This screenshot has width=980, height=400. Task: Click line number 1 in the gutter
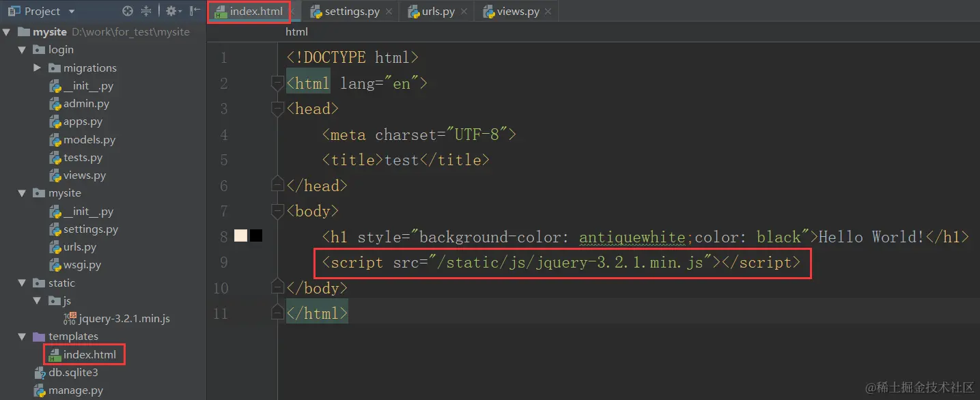pyautogui.click(x=224, y=57)
